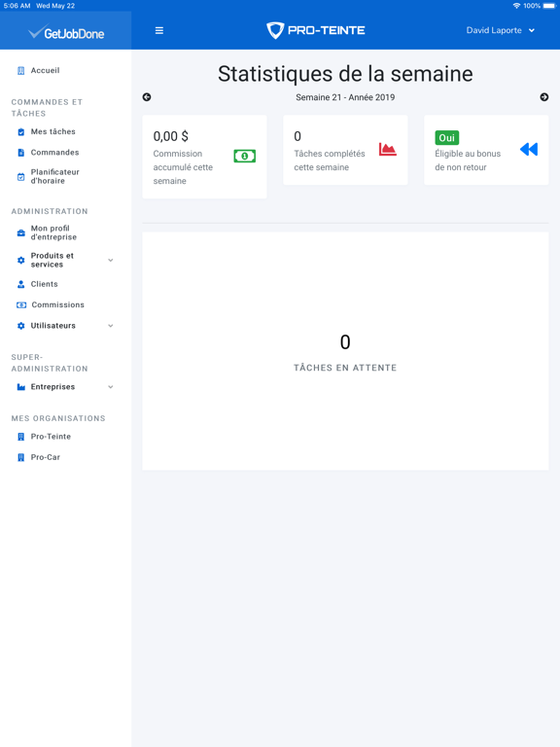The height and width of the screenshot is (747, 560).
Task: Click Statistiques de la semaine heading
Action: coord(345,74)
